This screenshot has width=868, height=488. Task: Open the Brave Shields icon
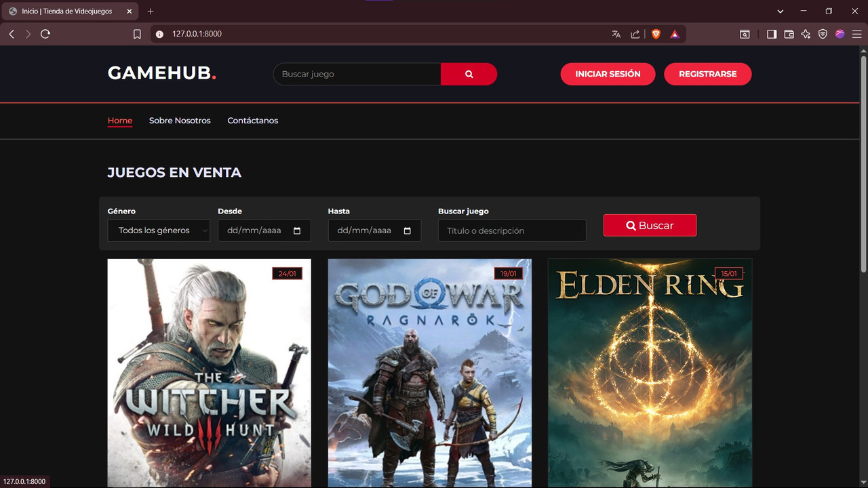[x=656, y=34]
